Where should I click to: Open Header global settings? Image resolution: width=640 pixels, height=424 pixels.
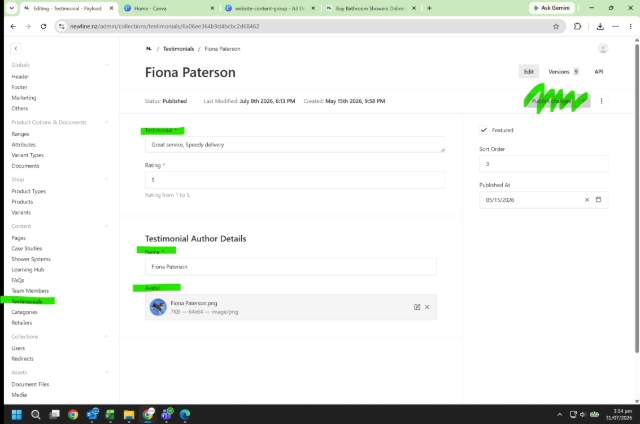[x=20, y=76]
